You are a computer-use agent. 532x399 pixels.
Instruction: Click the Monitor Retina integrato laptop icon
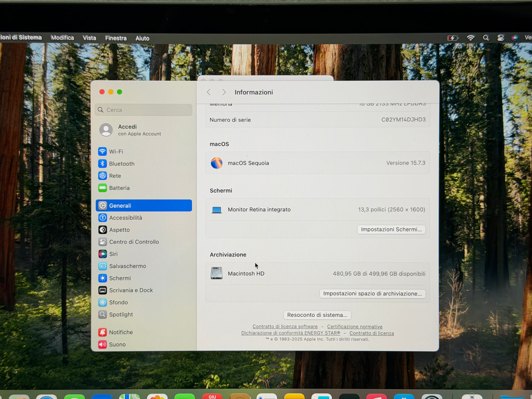216,210
